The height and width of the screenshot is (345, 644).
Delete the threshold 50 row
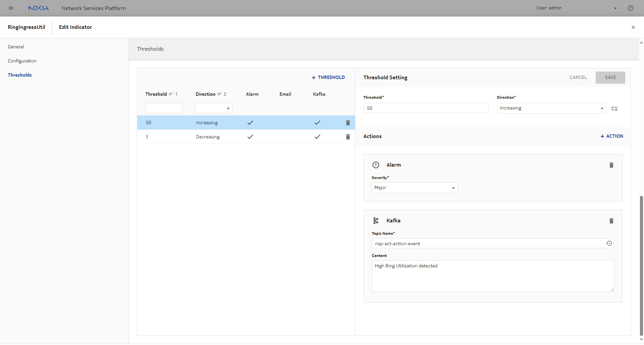pyautogui.click(x=348, y=123)
